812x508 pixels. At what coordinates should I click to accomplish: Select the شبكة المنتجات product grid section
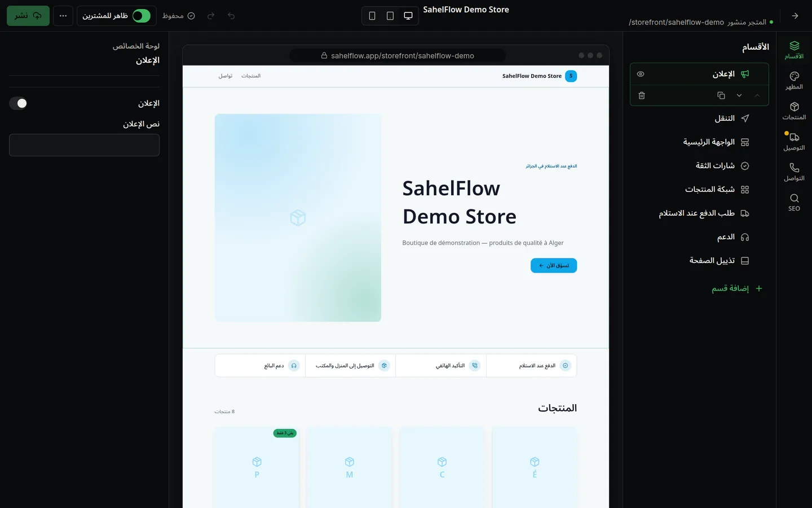[x=699, y=190]
